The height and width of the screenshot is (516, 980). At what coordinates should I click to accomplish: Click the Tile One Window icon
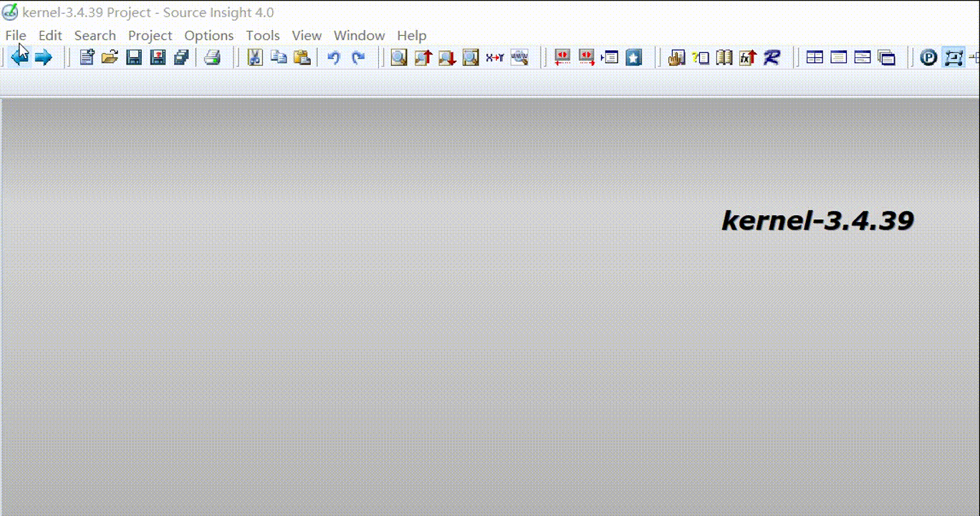point(839,57)
